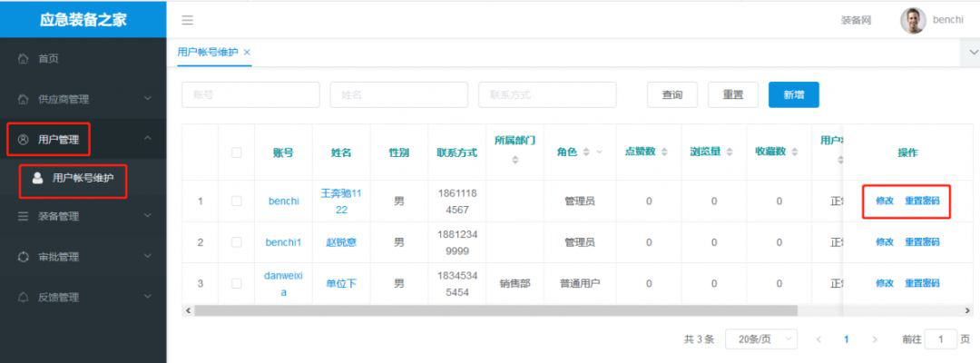Check the checkbox for the danweixia row
Viewport: 980px width, 363px height.
(x=236, y=283)
